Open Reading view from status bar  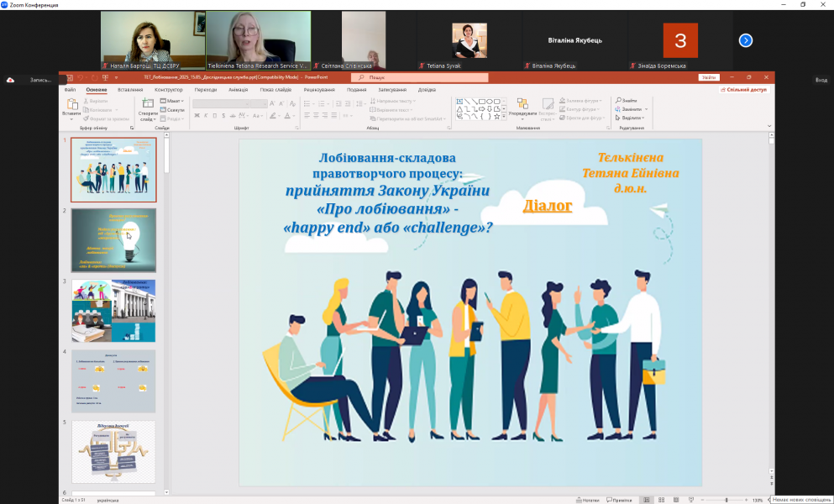point(676,500)
